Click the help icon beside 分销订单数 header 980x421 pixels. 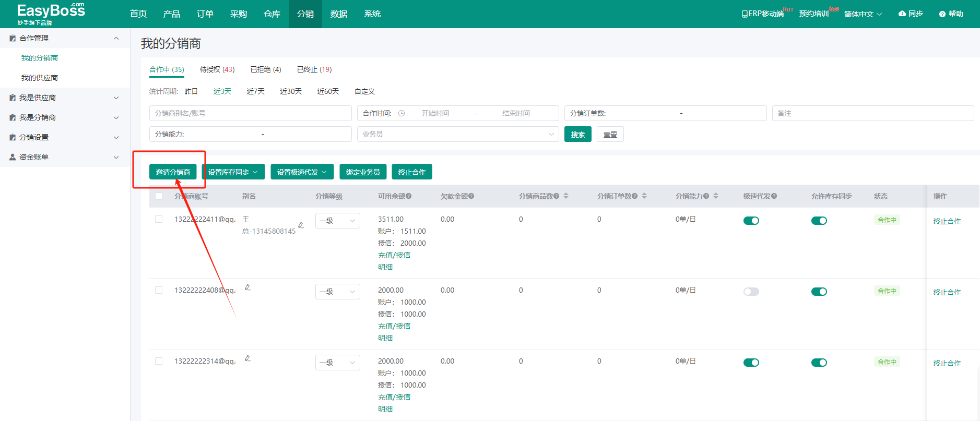(x=635, y=196)
